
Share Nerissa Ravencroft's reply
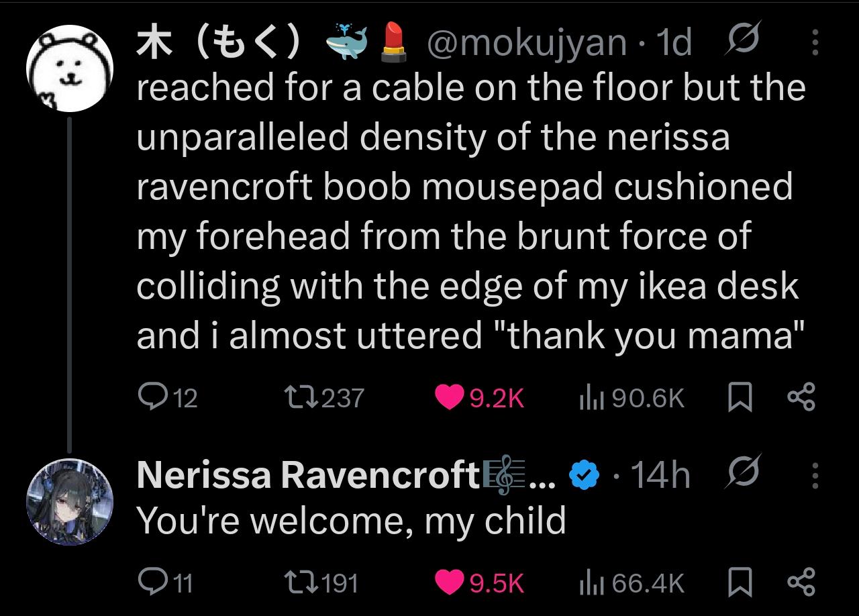[801, 582]
